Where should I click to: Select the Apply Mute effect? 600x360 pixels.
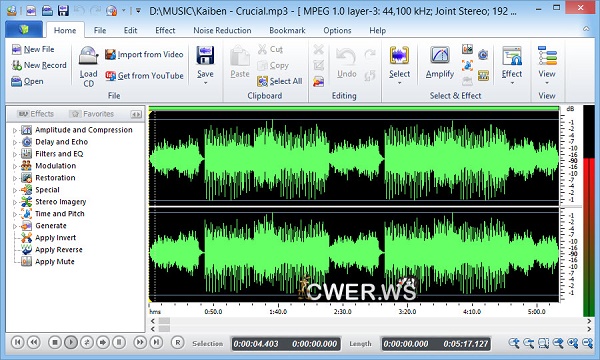pyautogui.click(x=55, y=262)
